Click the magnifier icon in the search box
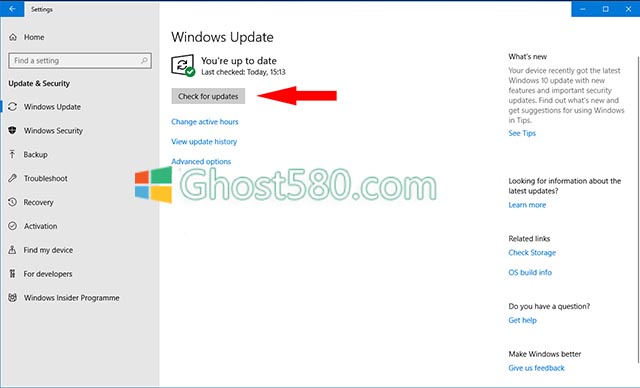This screenshot has height=388, width=640. 144,60
